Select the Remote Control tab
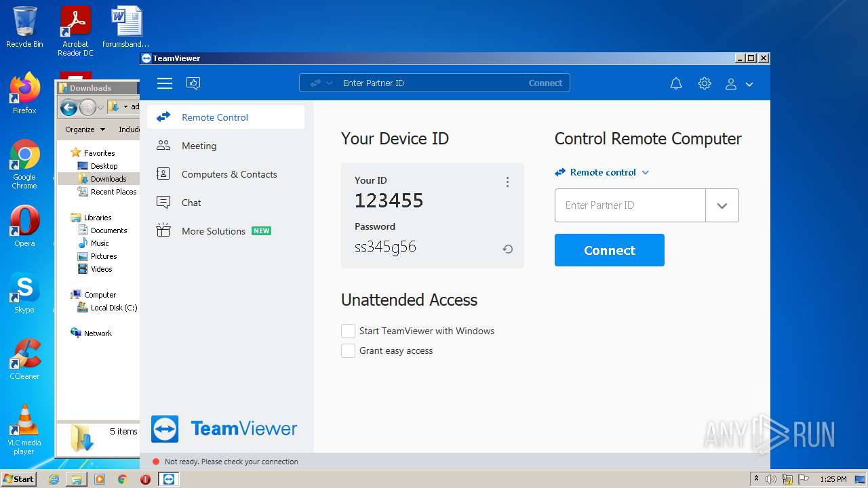Viewport: 868px width, 488px height. [x=226, y=117]
